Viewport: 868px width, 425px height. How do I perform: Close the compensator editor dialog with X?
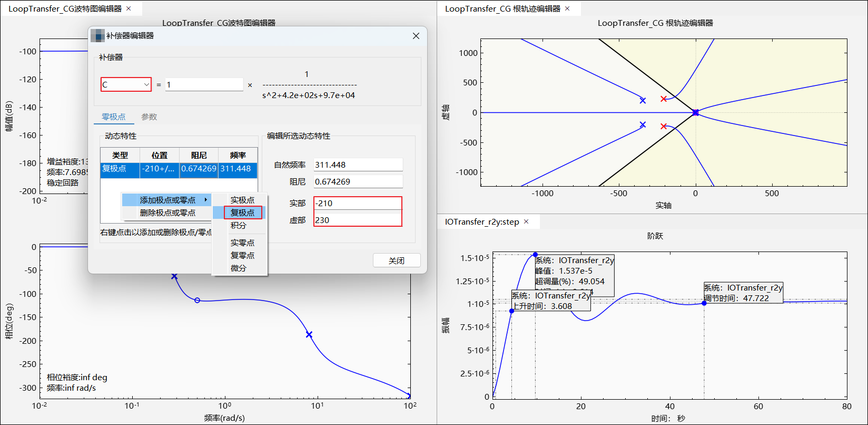click(416, 36)
